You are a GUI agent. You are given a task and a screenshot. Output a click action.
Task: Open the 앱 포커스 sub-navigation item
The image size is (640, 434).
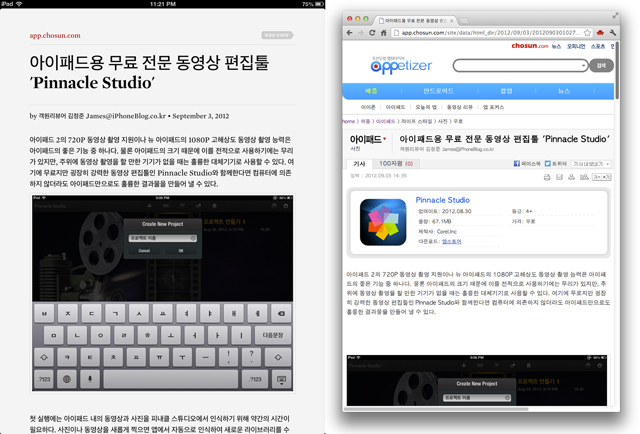493,107
